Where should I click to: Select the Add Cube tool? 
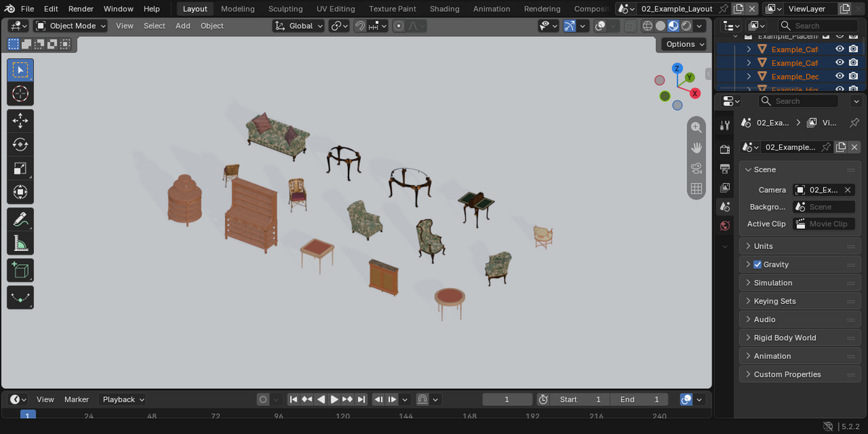point(20,271)
